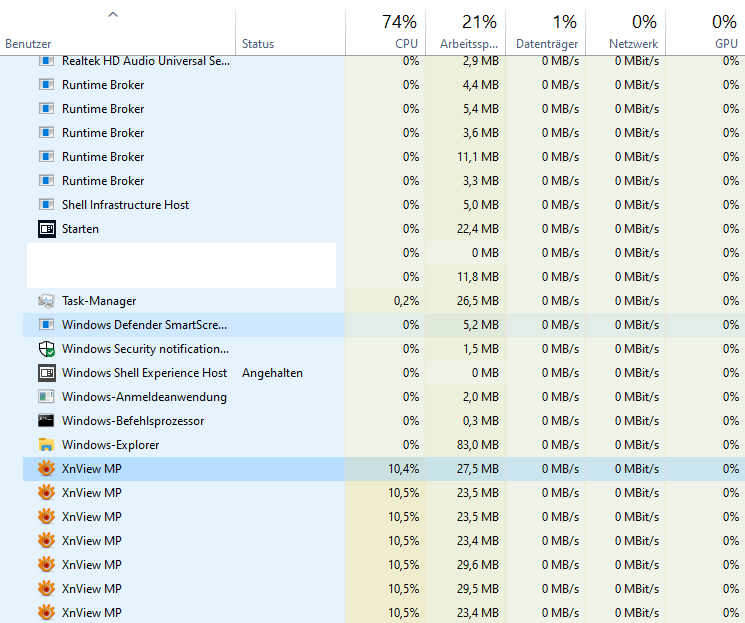Screen dimensions: 745x623
Task: Click icon of Runtime Broker using 11,1 MB
Action: 46,157
